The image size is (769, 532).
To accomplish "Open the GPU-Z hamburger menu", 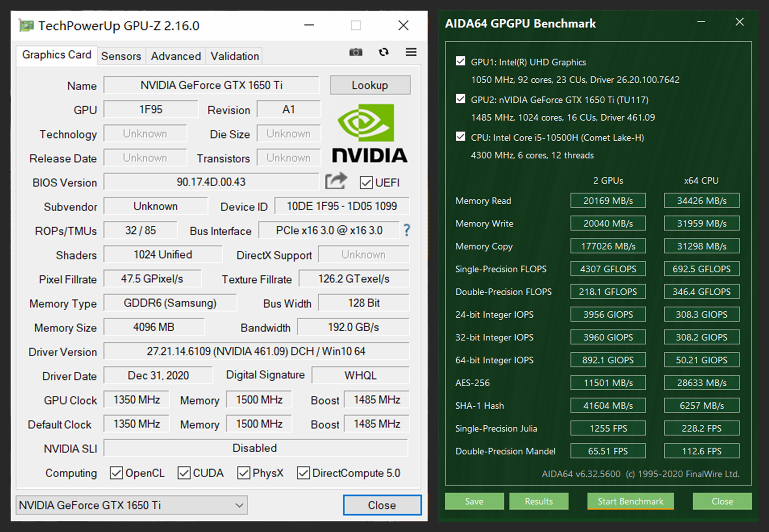I will click(411, 52).
